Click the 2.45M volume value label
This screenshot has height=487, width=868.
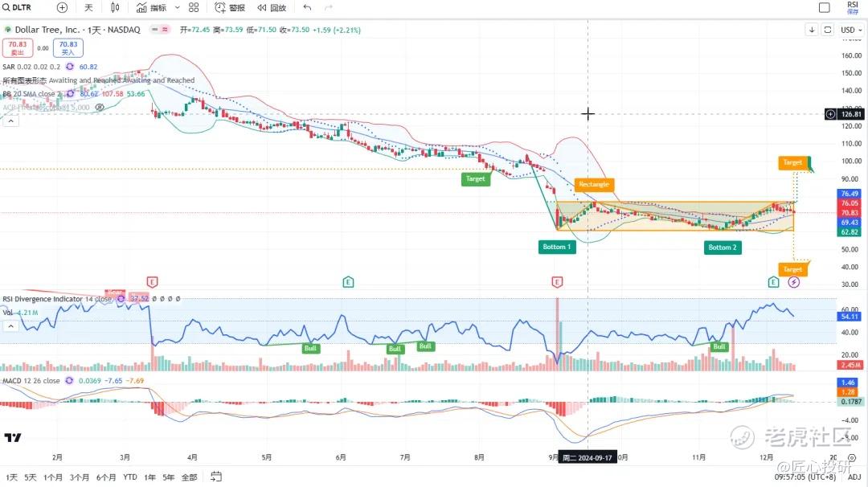[850, 365]
